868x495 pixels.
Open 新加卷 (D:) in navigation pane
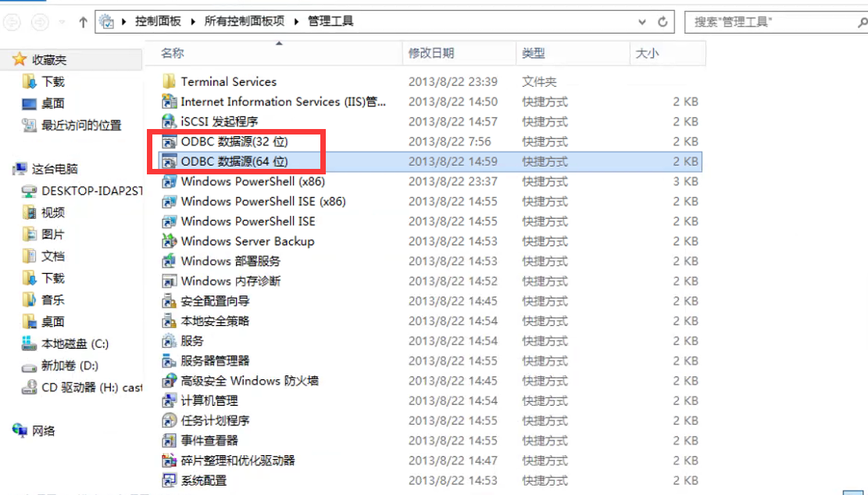tap(70, 366)
